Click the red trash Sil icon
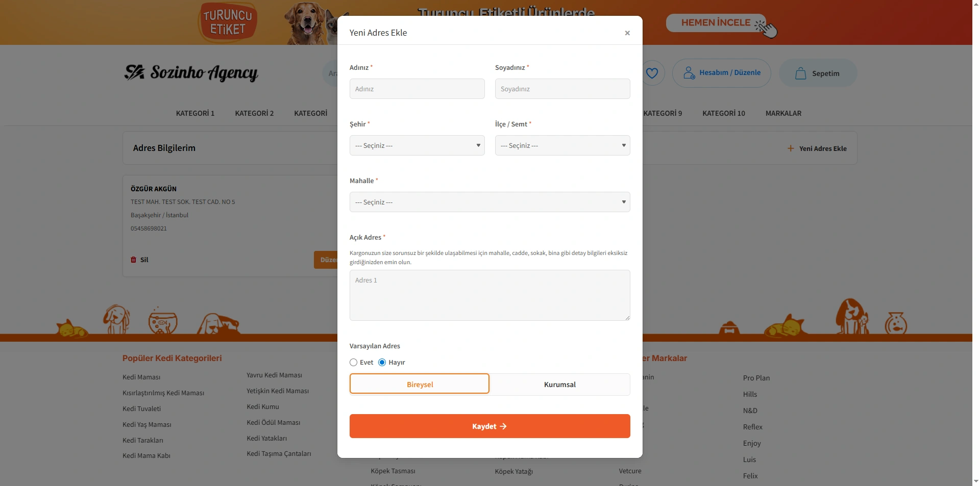This screenshot has height=486, width=980. click(134, 260)
